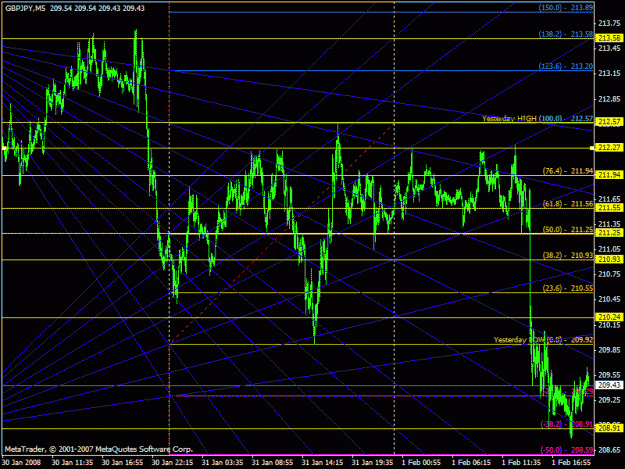
Task: Click the 213.75 price scale value
Action: [x=609, y=23]
